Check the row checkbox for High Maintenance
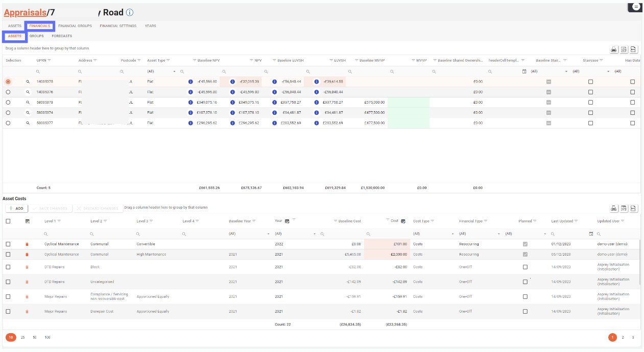The image size is (644, 352). pyautogui.click(x=8, y=255)
